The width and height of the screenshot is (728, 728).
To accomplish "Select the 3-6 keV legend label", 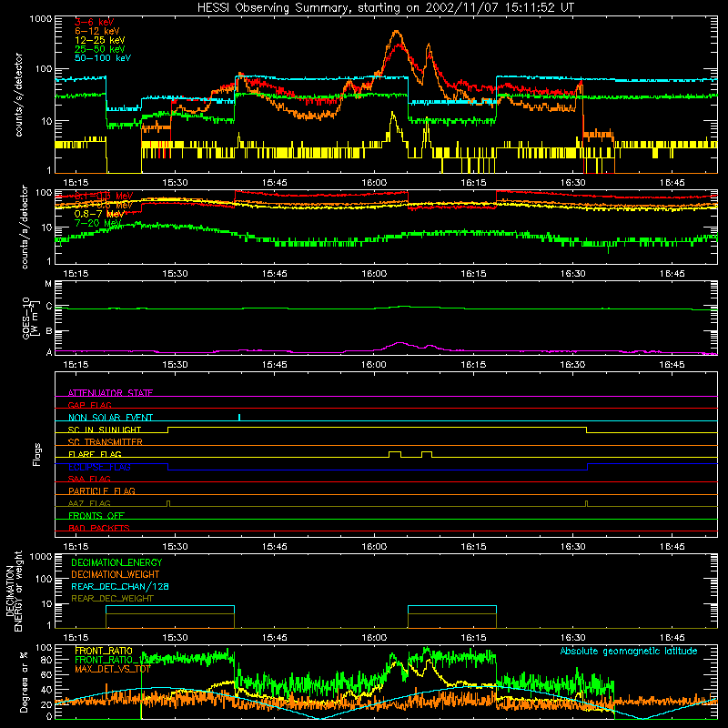I will click(x=95, y=22).
